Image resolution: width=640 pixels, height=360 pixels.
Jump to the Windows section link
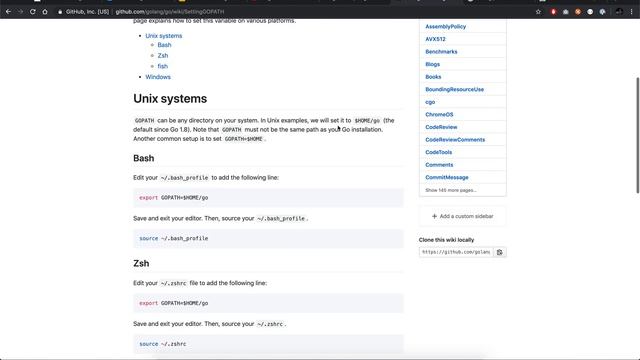[x=158, y=77]
